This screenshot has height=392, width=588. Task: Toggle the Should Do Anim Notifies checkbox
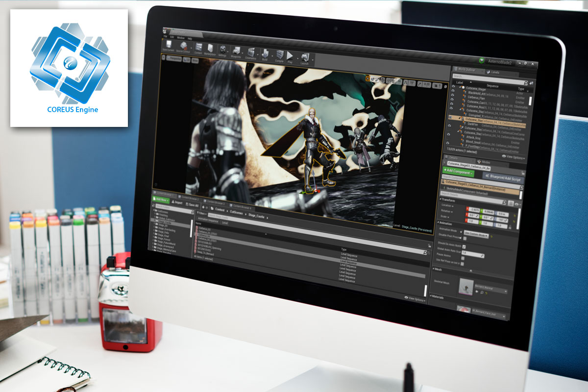coord(464,246)
